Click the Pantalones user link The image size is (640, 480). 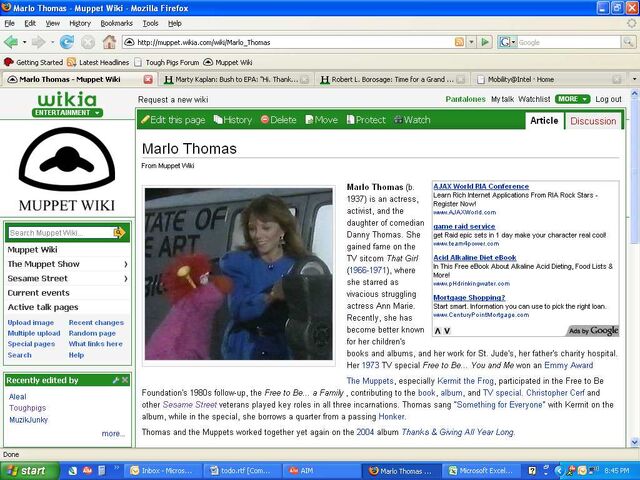pyautogui.click(x=465, y=99)
